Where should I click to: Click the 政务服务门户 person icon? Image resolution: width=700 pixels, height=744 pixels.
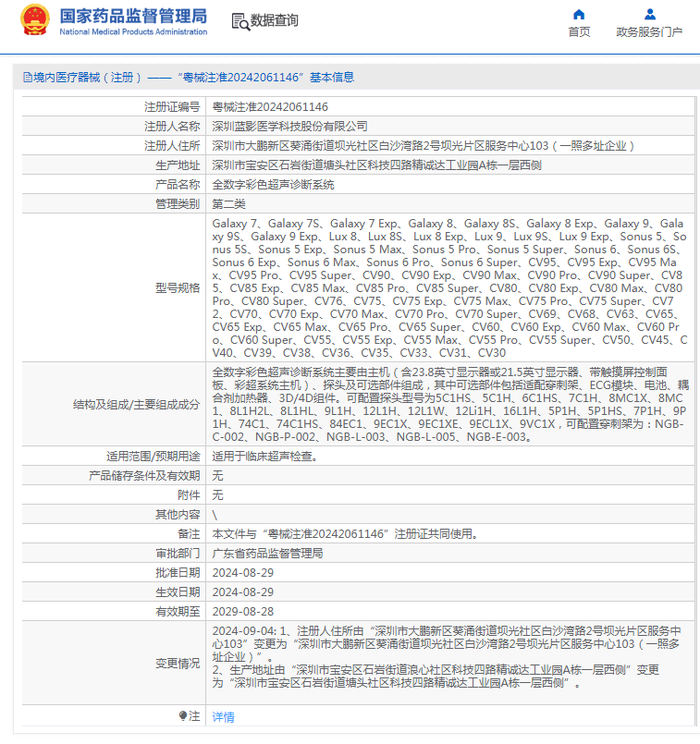650,15
